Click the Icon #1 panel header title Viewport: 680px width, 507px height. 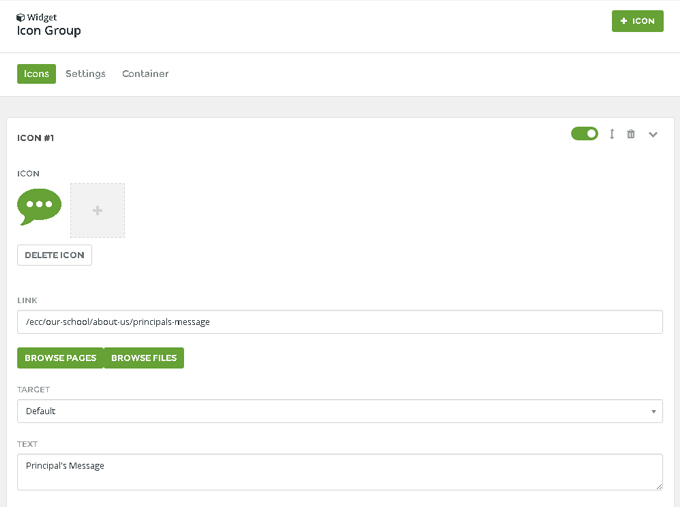pyautogui.click(x=36, y=138)
